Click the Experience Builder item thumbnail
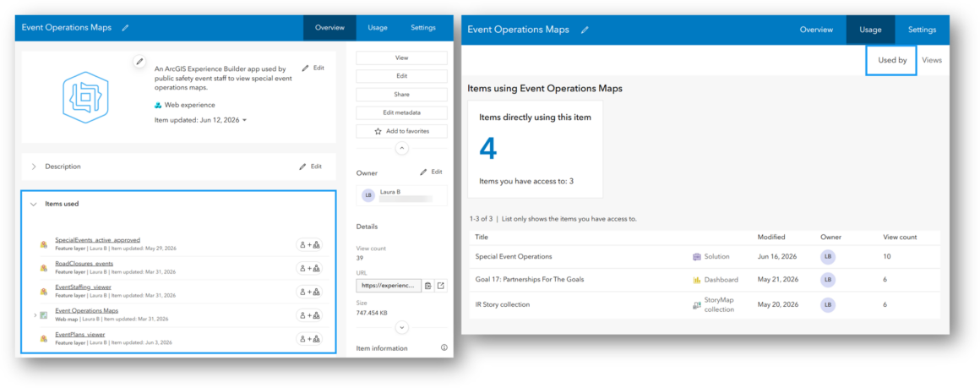The height and width of the screenshot is (388, 980). tap(85, 96)
